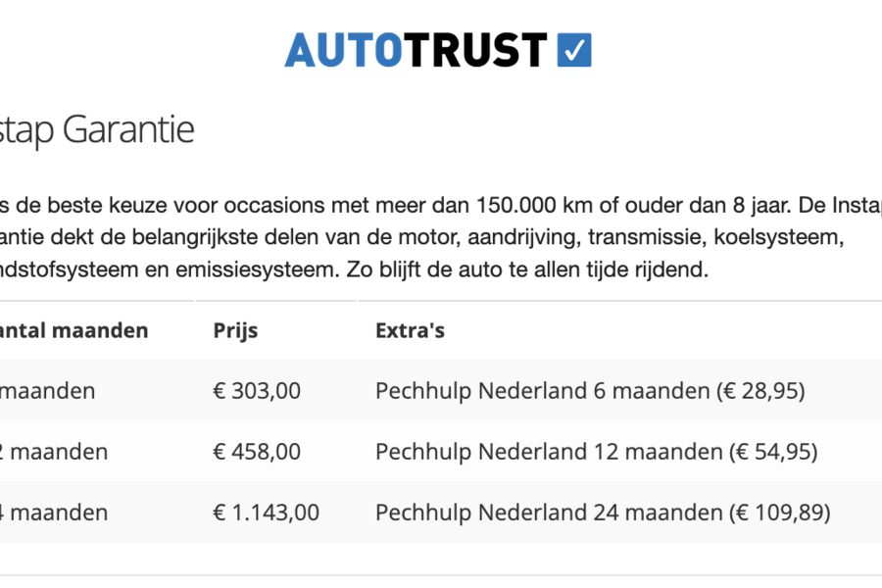
Task: Click the black TRUST text in logo
Action: (x=475, y=50)
